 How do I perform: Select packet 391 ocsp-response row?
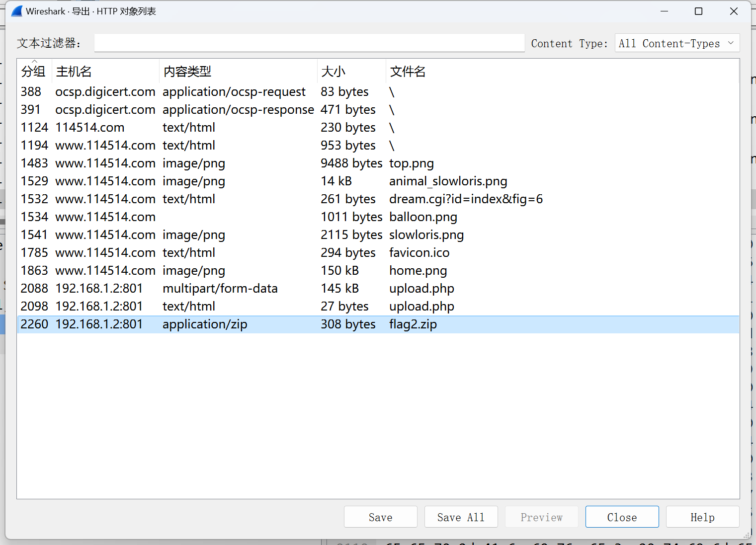(x=378, y=110)
